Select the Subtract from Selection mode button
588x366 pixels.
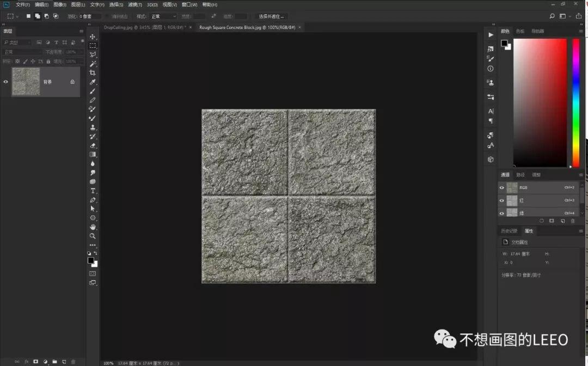point(46,16)
